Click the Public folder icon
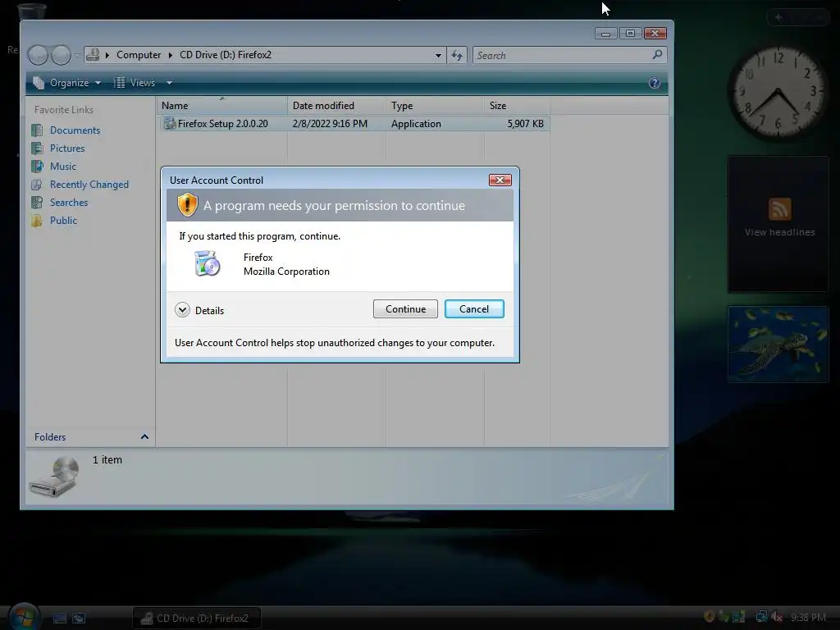 (37, 221)
